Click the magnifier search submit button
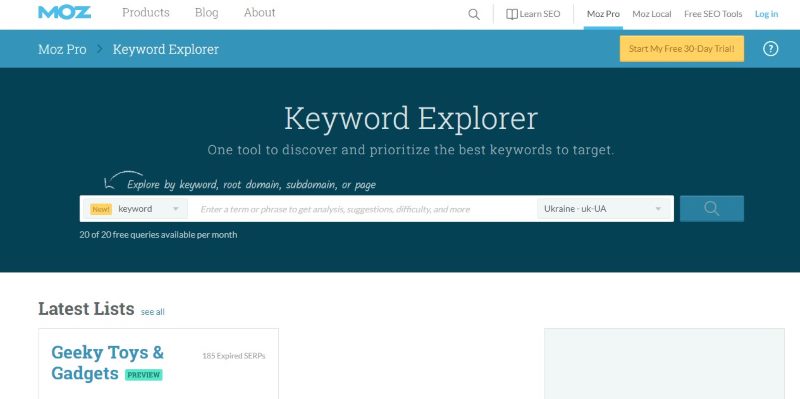This screenshot has height=399, width=800. tap(712, 209)
